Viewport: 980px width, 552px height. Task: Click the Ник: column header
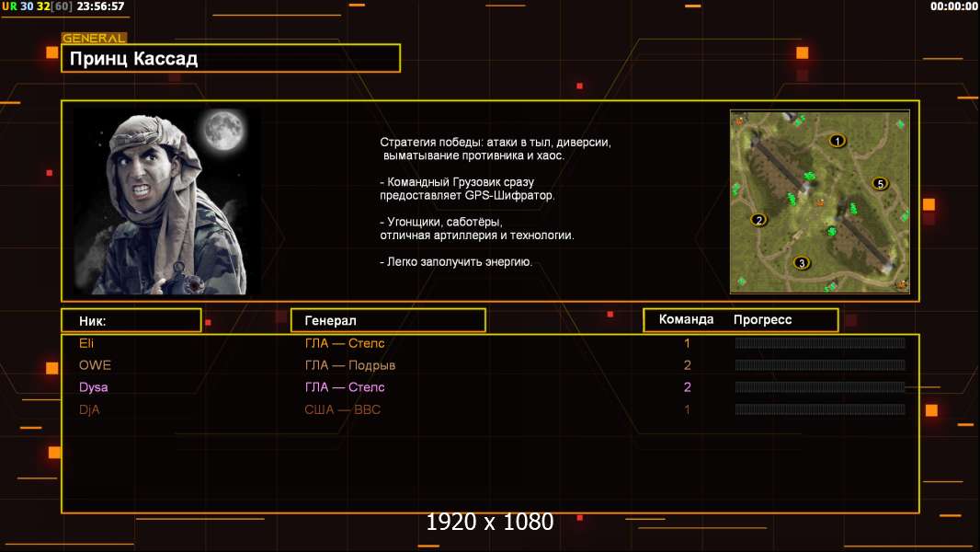(x=131, y=320)
